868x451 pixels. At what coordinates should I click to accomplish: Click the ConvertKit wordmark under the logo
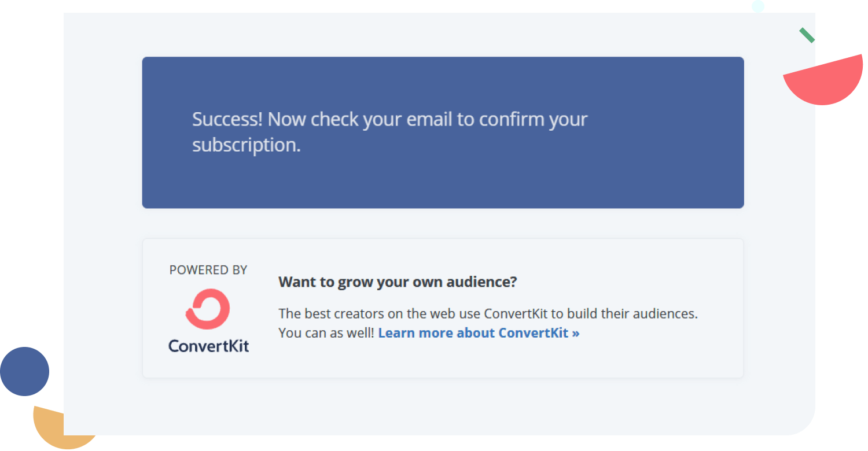click(x=208, y=346)
